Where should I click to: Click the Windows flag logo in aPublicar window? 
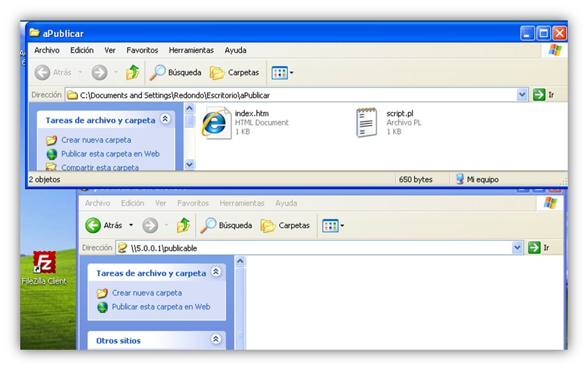point(555,50)
